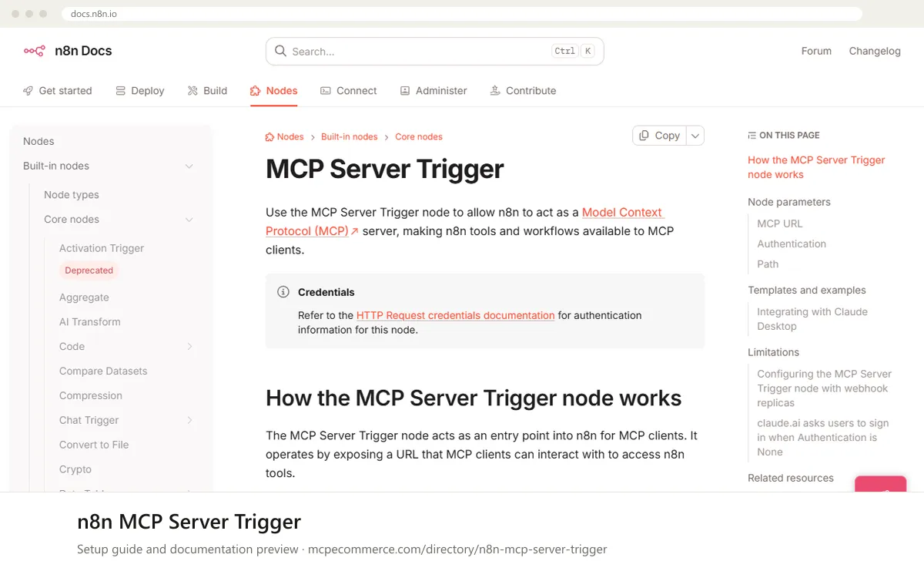Click the Credentials info icon
The image size is (924, 578).
coord(283,292)
